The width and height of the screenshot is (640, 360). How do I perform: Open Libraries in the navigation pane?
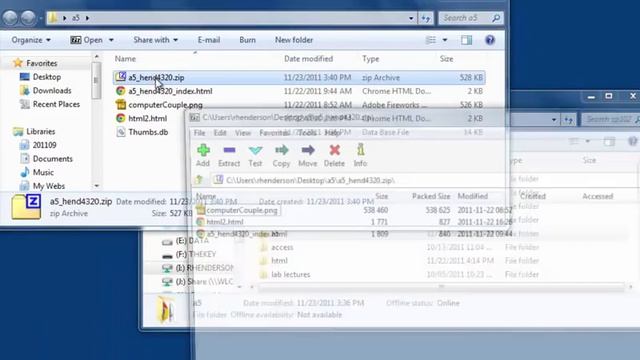(40, 131)
